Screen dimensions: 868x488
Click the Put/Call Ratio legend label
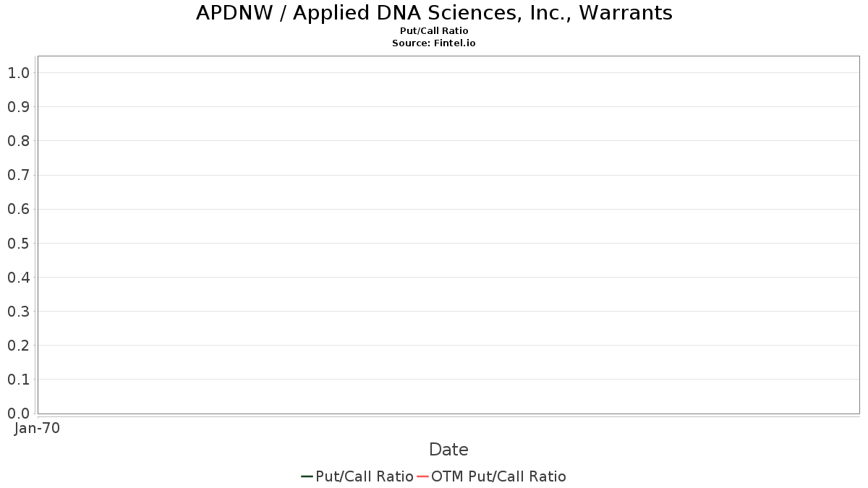pos(365,476)
